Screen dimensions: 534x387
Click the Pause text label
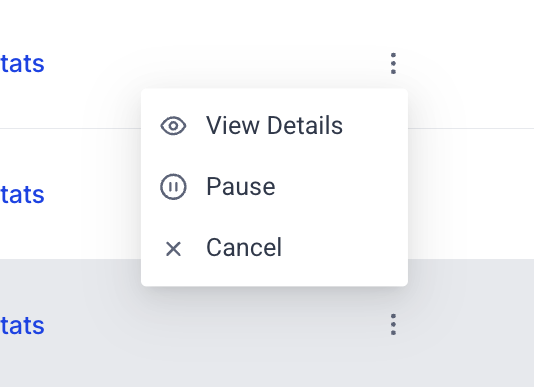(x=241, y=187)
